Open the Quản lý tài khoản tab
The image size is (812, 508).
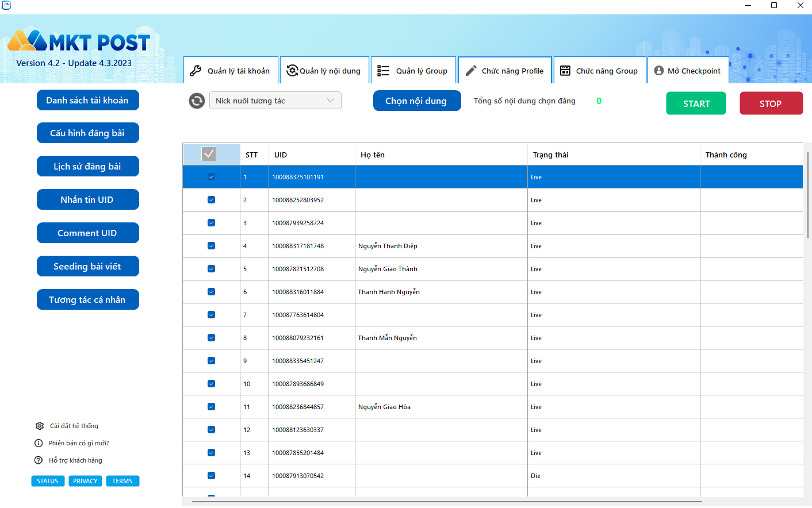pyautogui.click(x=231, y=70)
